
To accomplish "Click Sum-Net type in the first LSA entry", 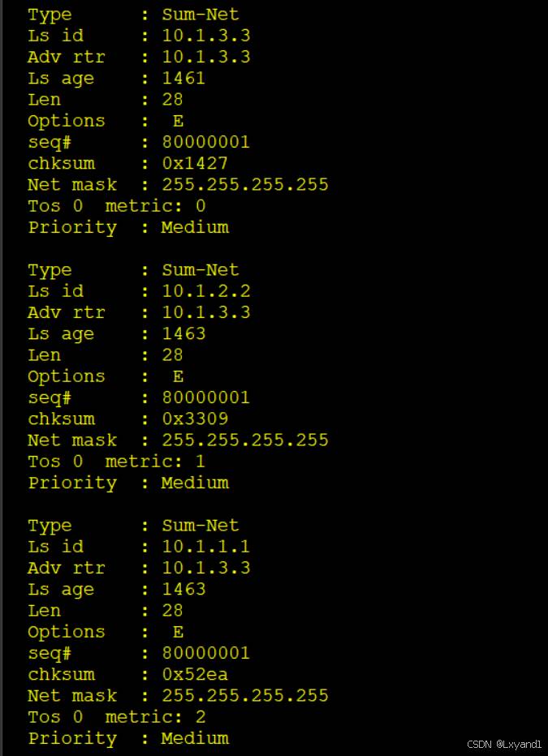I will click(x=201, y=15).
